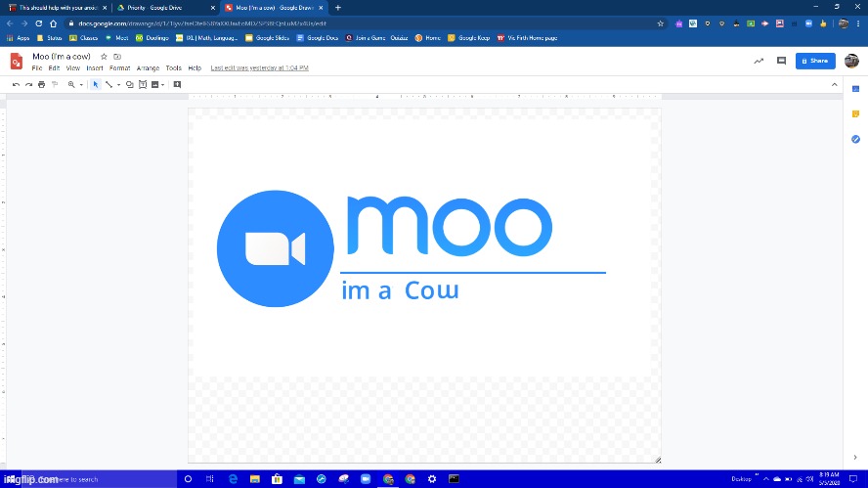Viewport: 868px width, 488px height.
Task: Open Microsoft Edge from the taskbar
Action: (x=233, y=479)
